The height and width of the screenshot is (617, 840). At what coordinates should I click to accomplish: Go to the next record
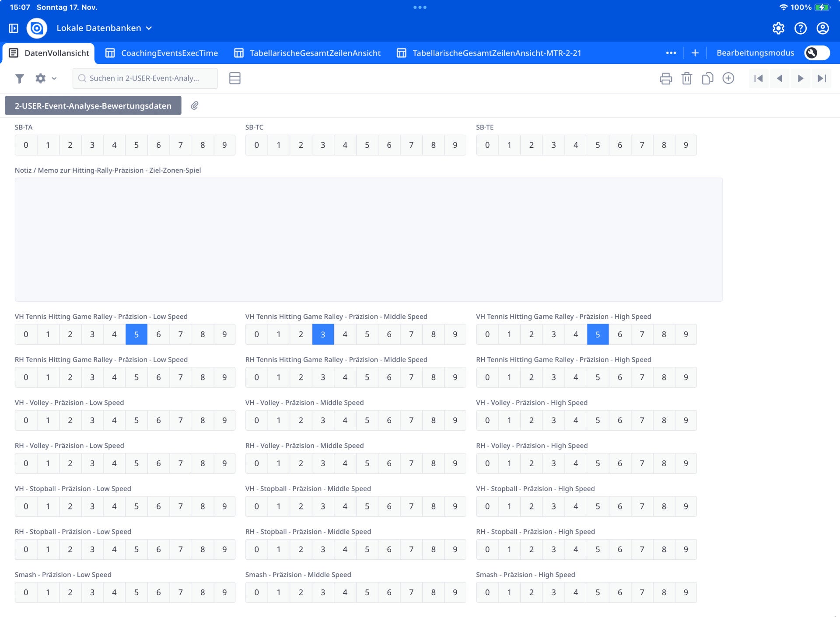pos(800,78)
